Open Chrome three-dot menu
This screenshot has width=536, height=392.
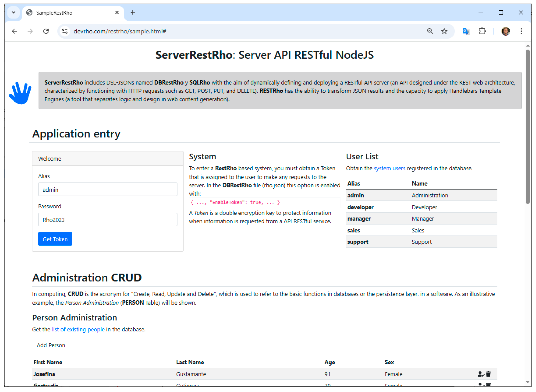(x=521, y=31)
